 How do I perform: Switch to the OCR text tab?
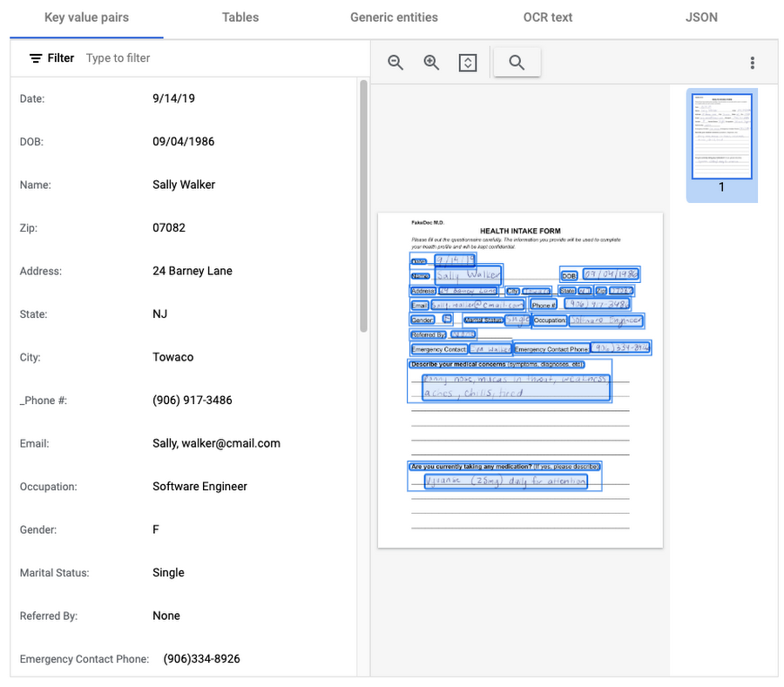(548, 17)
